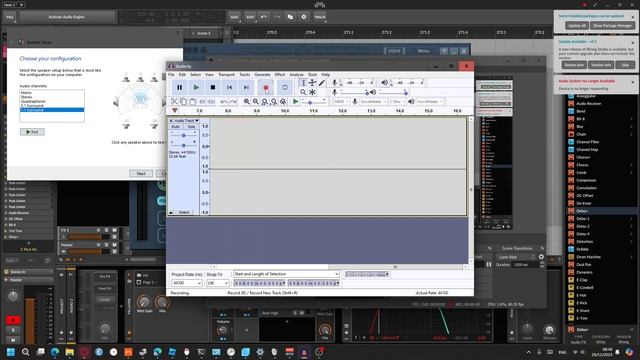This screenshot has width=640, height=360.
Task: Click the Redo arrow in Audacity
Action: click(233, 102)
